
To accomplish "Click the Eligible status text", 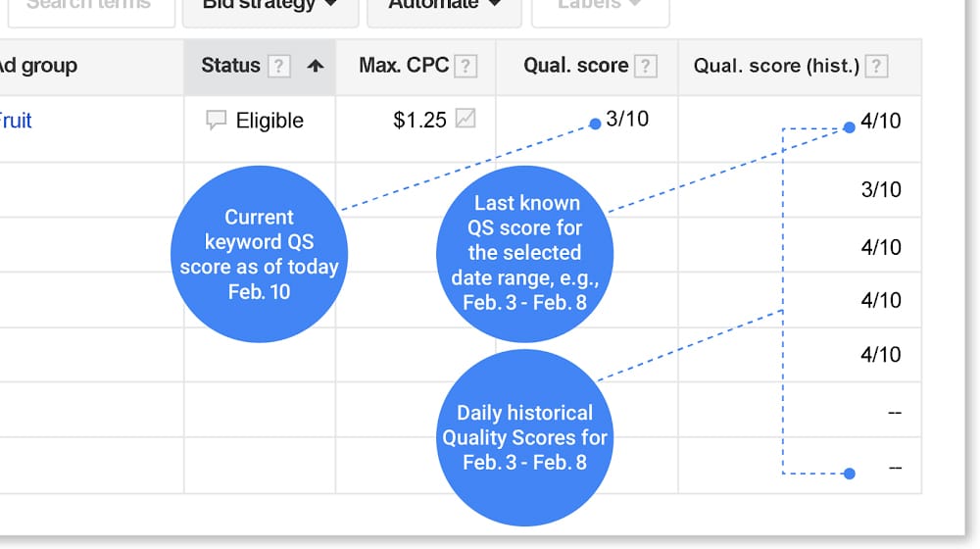I will 269,120.
